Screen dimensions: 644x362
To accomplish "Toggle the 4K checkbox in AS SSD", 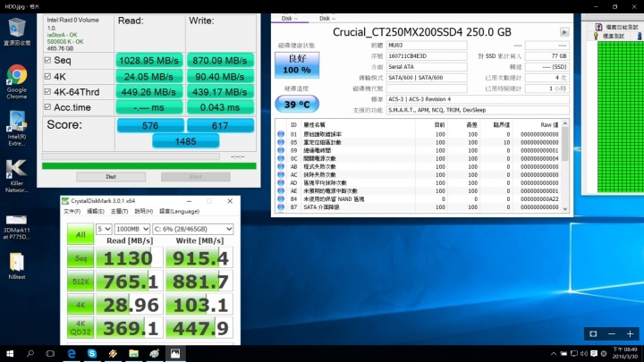I will tap(47, 76).
